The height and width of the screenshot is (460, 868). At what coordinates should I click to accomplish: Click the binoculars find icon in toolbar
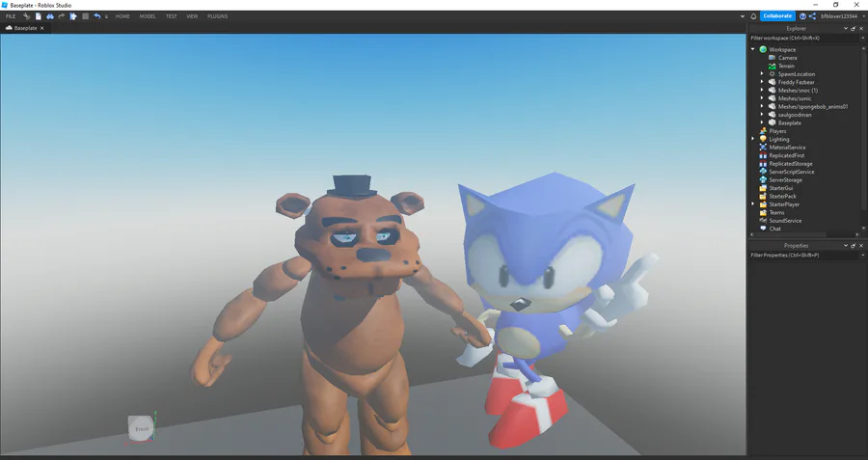point(50,16)
